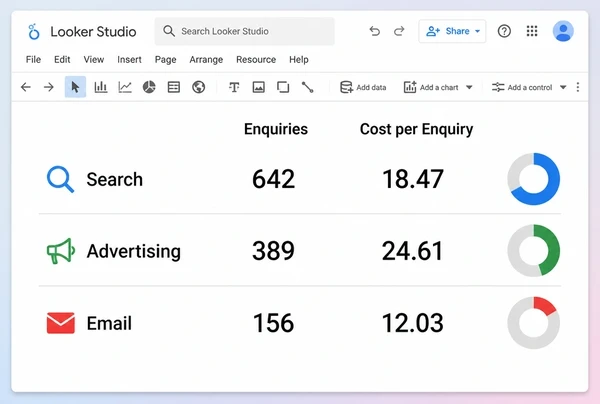The height and width of the screenshot is (404, 600).
Task: Click the search magnifier icon in search bar
Action: 169,31
